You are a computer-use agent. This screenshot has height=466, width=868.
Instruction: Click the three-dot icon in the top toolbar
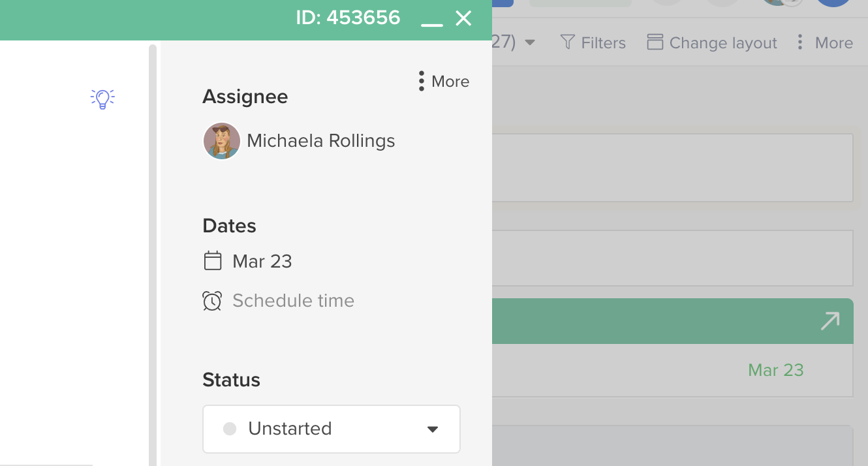(x=799, y=42)
